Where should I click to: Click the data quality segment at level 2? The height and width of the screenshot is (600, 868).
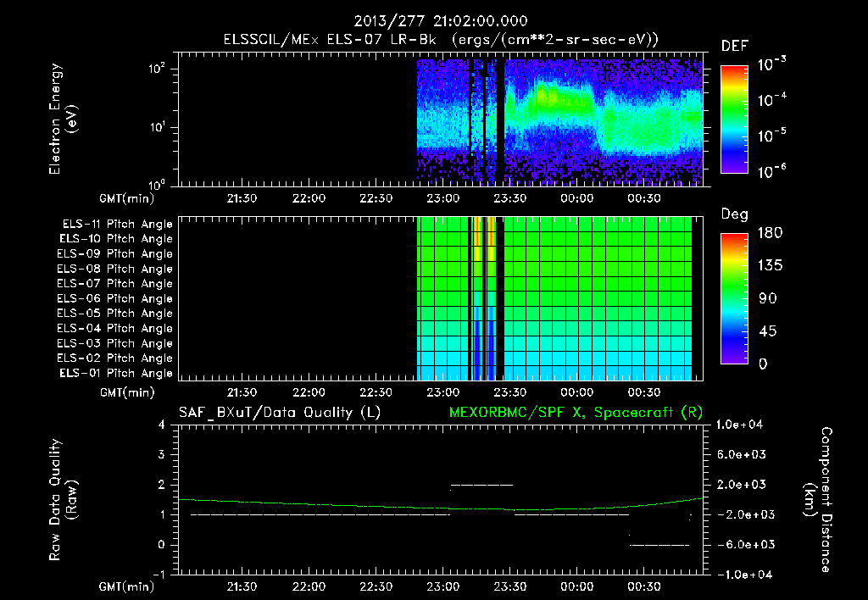click(482, 485)
